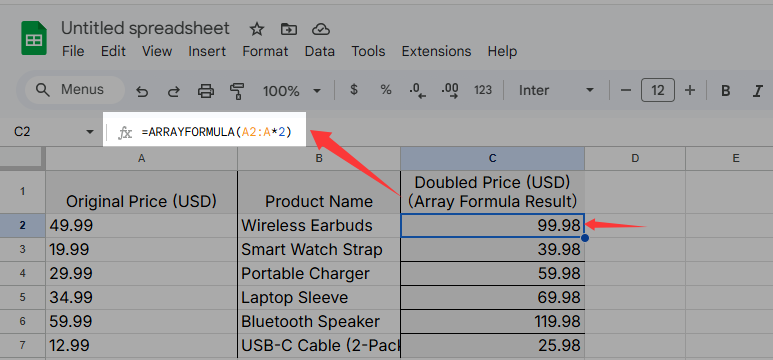Select the empty cell D2
This screenshot has width=773, height=360.
(x=635, y=225)
